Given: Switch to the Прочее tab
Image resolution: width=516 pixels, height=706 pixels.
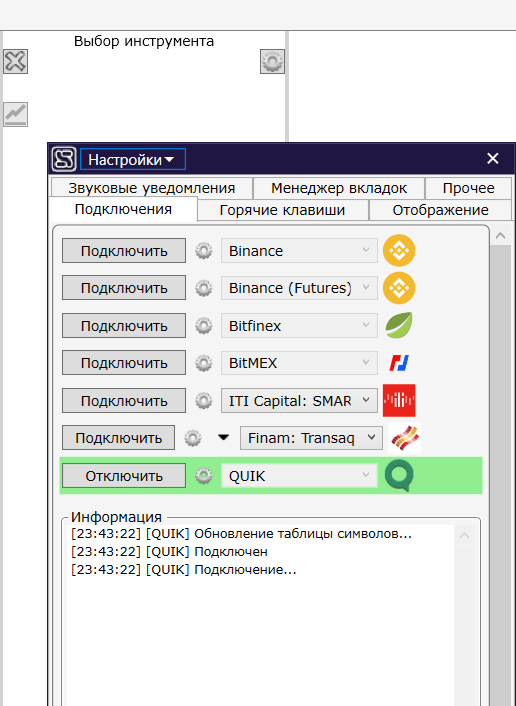Looking at the screenshot, I should coord(468,188).
